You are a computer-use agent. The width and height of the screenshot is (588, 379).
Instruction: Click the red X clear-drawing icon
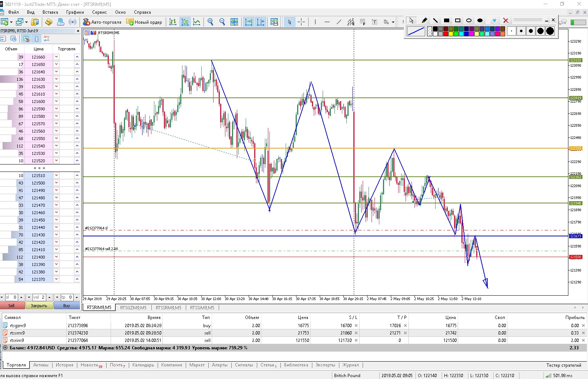(505, 20)
